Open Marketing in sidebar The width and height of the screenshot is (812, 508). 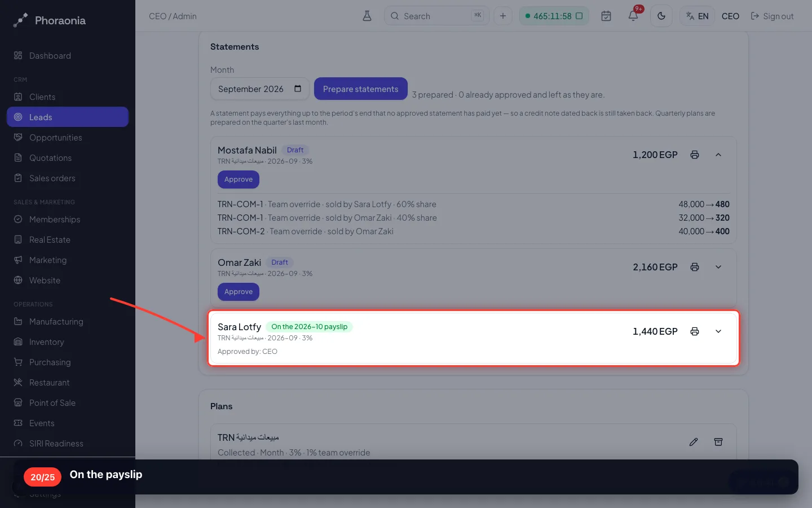click(x=68, y=260)
